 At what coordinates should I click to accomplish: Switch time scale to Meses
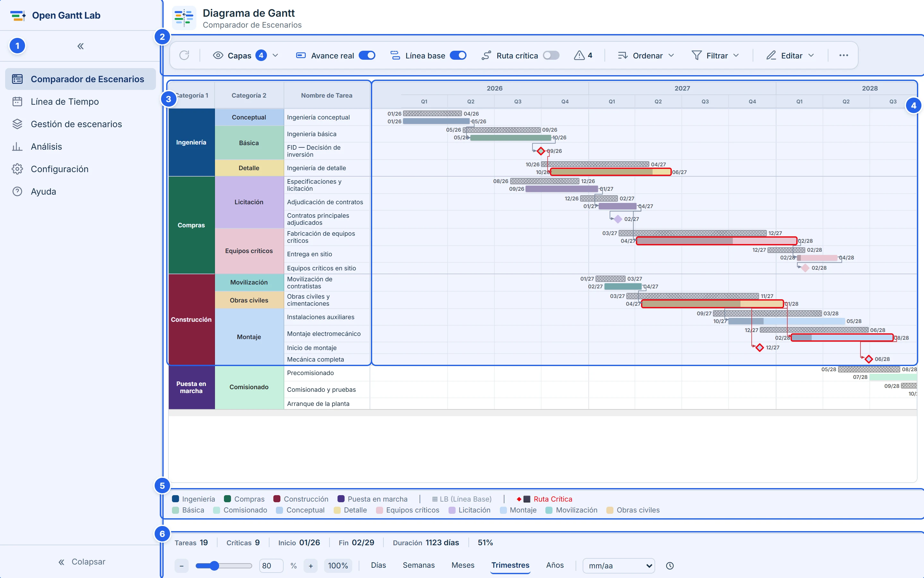463,565
